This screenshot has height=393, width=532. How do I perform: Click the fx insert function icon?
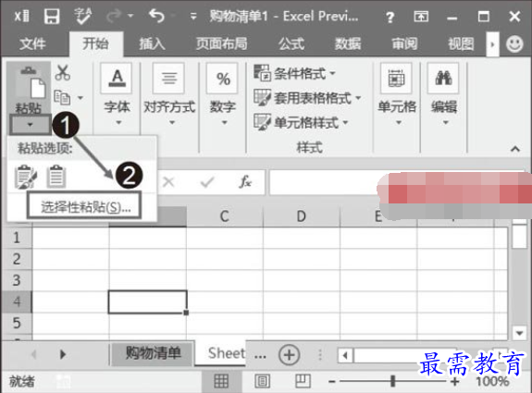tap(244, 182)
